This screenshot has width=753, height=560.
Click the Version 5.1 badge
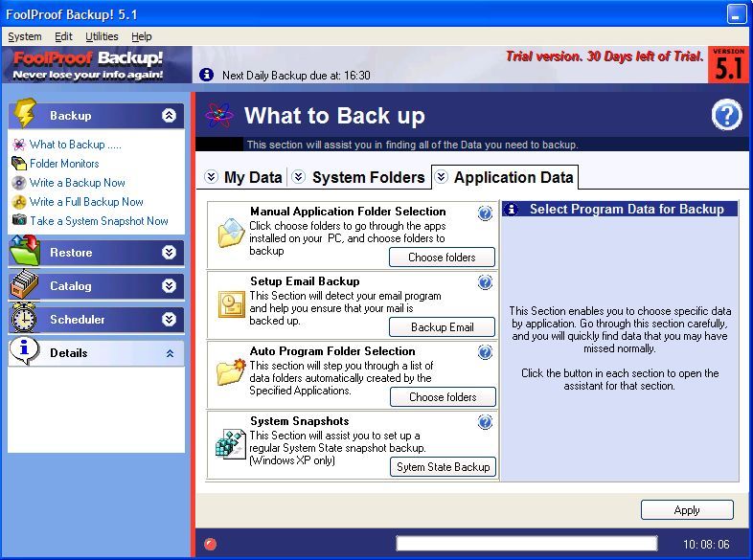click(728, 65)
